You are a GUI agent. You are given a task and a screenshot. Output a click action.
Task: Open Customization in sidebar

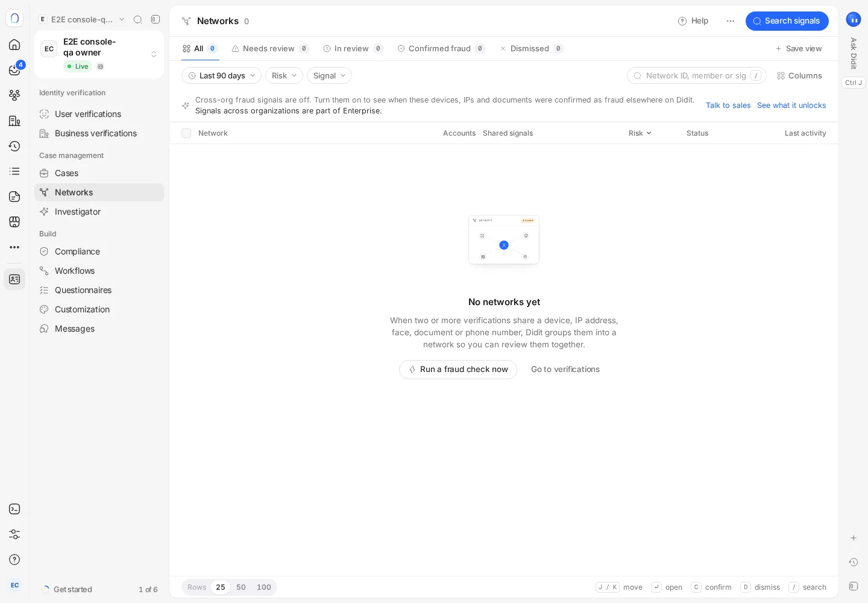tap(99, 309)
